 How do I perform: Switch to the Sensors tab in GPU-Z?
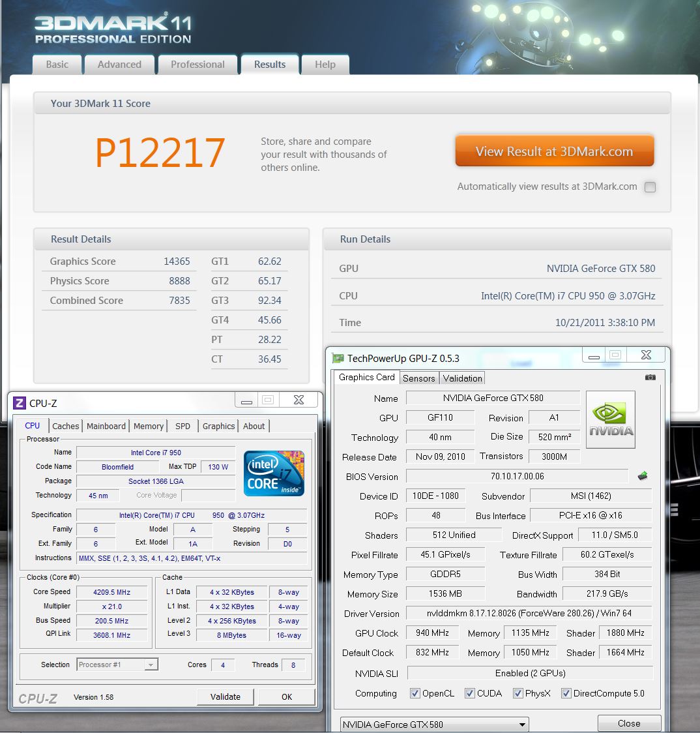tap(418, 378)
